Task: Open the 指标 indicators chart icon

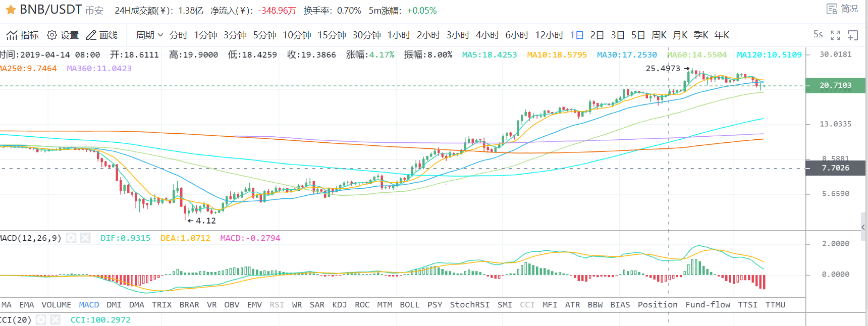Action: click(12, 35)
